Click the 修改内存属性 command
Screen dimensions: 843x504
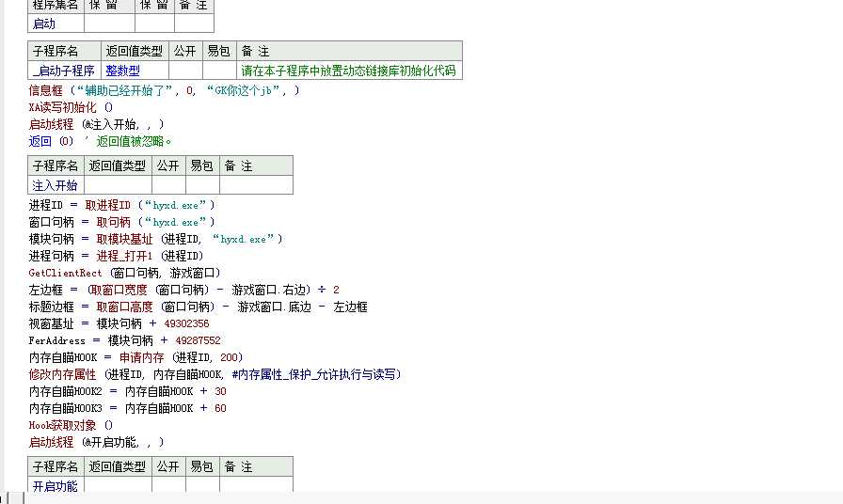(62, 374)
